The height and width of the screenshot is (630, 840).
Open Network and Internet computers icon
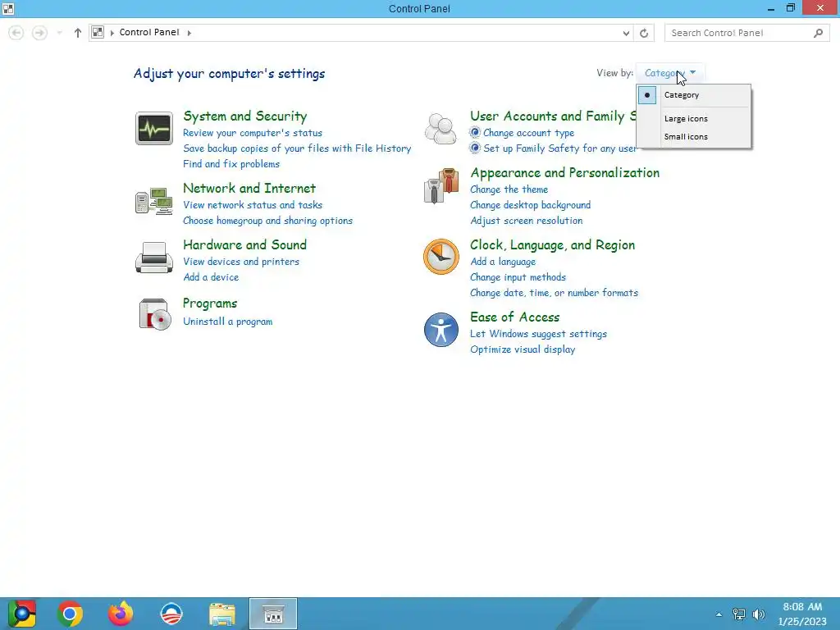coord(153,202)
